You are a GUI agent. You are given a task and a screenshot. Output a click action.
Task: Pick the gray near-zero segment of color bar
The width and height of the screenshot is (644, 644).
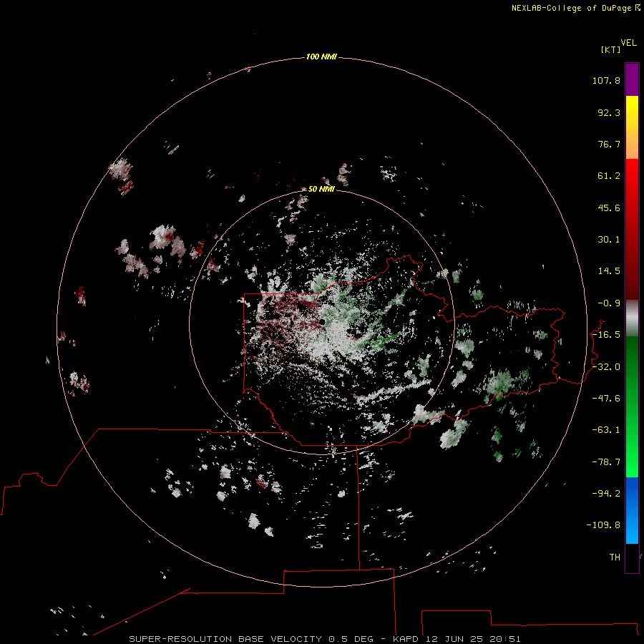tap(632, 318)
